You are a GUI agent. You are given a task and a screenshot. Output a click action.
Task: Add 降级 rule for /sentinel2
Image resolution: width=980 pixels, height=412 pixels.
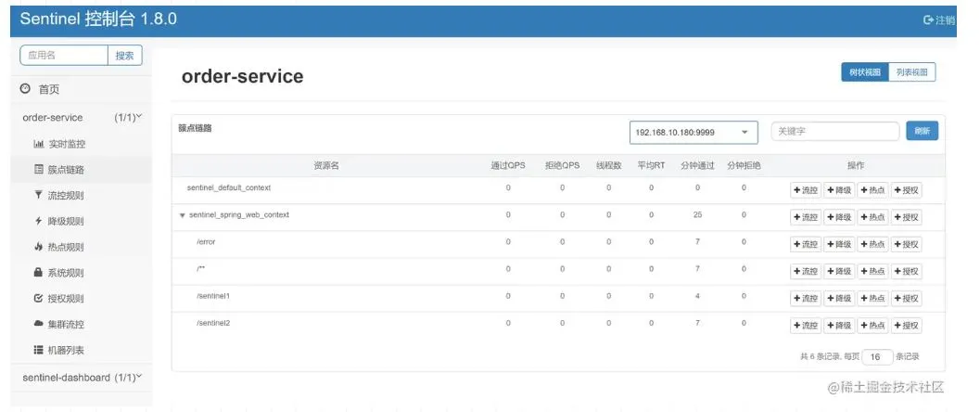pos(839,325)
